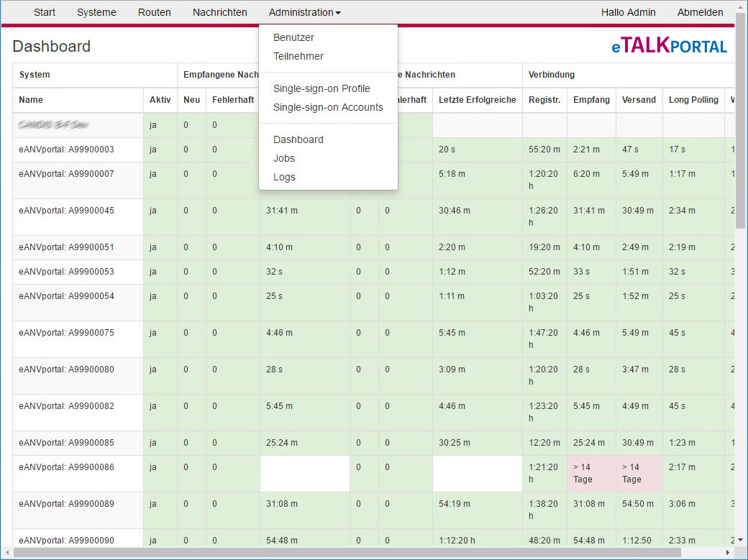Open Logs from the Administration menu

click(284, 177)
